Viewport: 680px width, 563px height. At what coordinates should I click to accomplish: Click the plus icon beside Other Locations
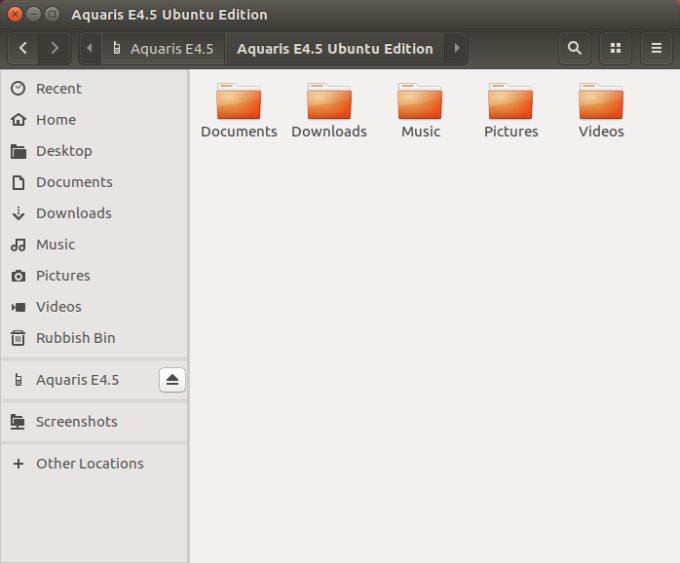click(x=18, y=464)
